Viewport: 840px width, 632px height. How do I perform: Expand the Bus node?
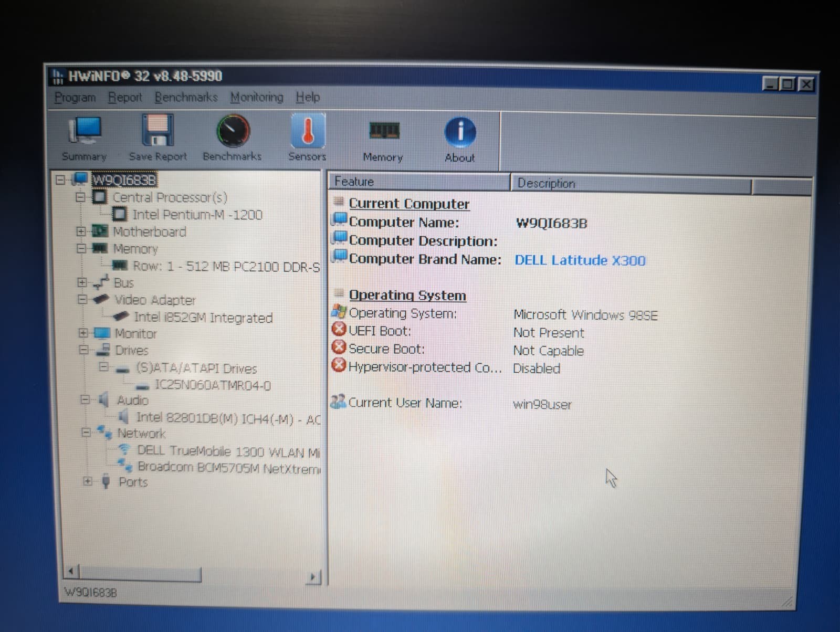coord(82,282)
